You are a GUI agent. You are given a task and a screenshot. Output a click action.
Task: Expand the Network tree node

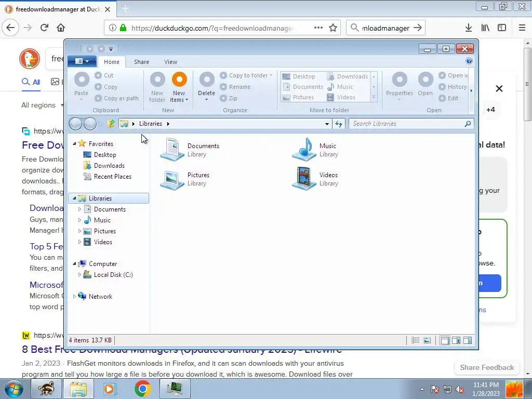[x=74, y=296]
